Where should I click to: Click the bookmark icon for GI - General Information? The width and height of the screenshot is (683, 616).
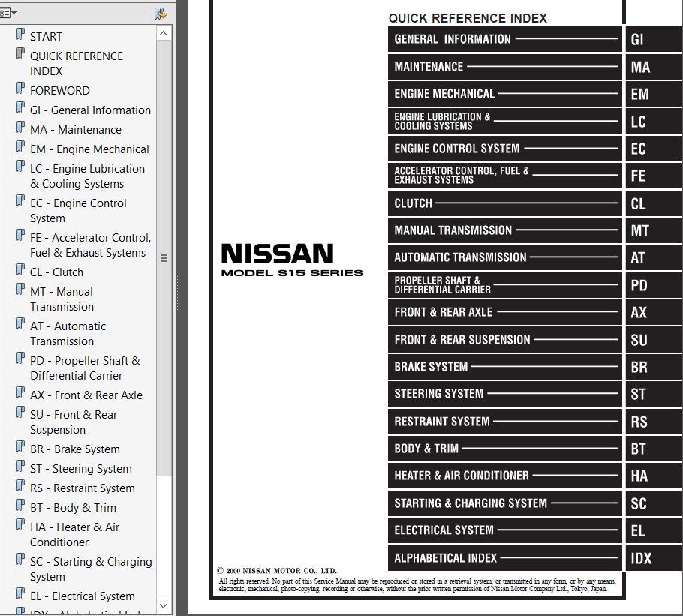click(x=20, y=108)
